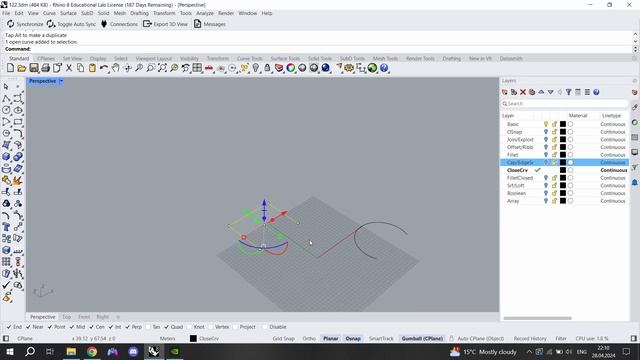
Task: Click the light bulb Hide Objects icon
Action: (256, 68)
